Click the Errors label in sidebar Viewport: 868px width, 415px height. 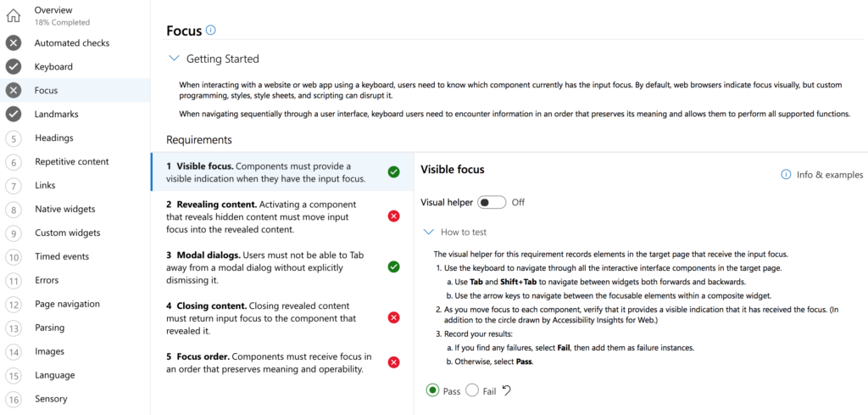47,280
